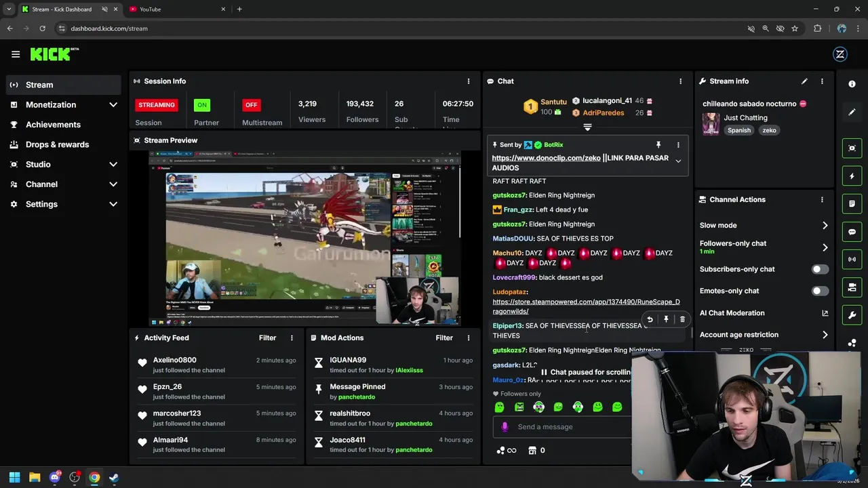This screenshot has width=868, height=488.
Task: Toggle Emotes-only chat switch
Action: pos(820,291)
